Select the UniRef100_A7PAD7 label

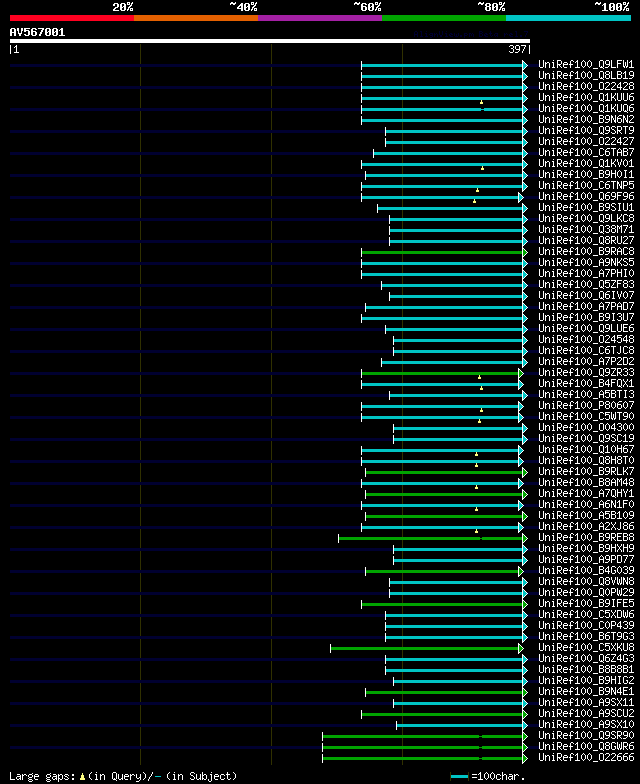[586, 306]
